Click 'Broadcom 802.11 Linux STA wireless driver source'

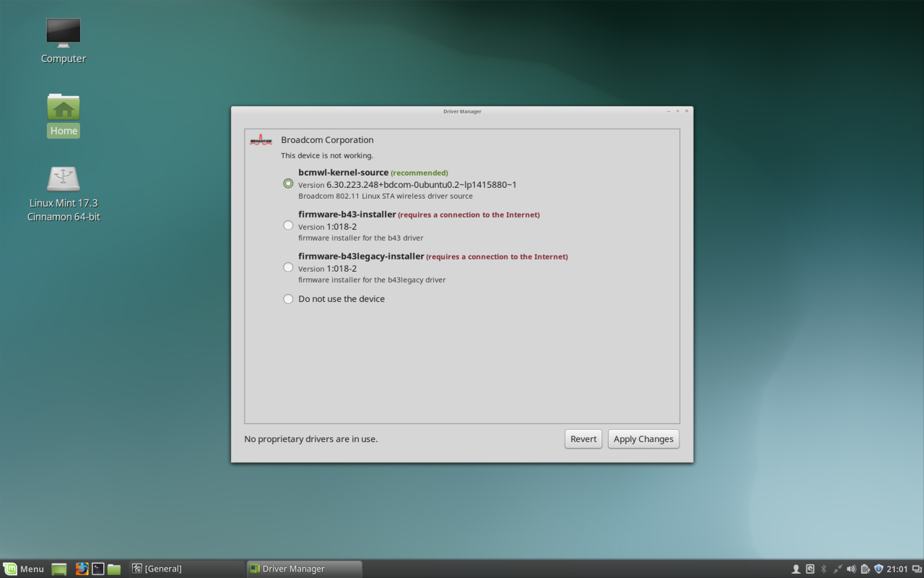[x=385, y=196]
